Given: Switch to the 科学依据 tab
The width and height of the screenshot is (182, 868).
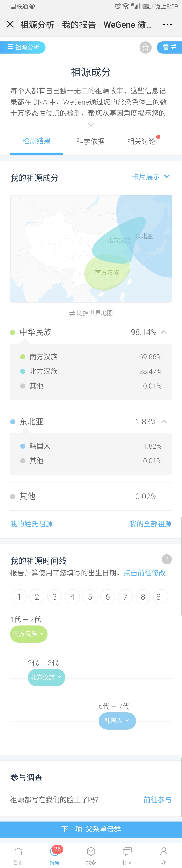Looking at the screenshot, I should click(x=90, y=141).
